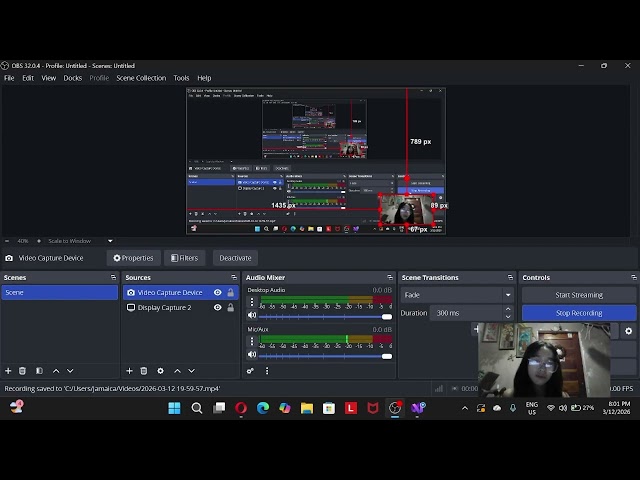The width and height of the screenshot is (640, 480).
Task: Toggle visibility of Video Capture Device
Action: click(218, 293)
